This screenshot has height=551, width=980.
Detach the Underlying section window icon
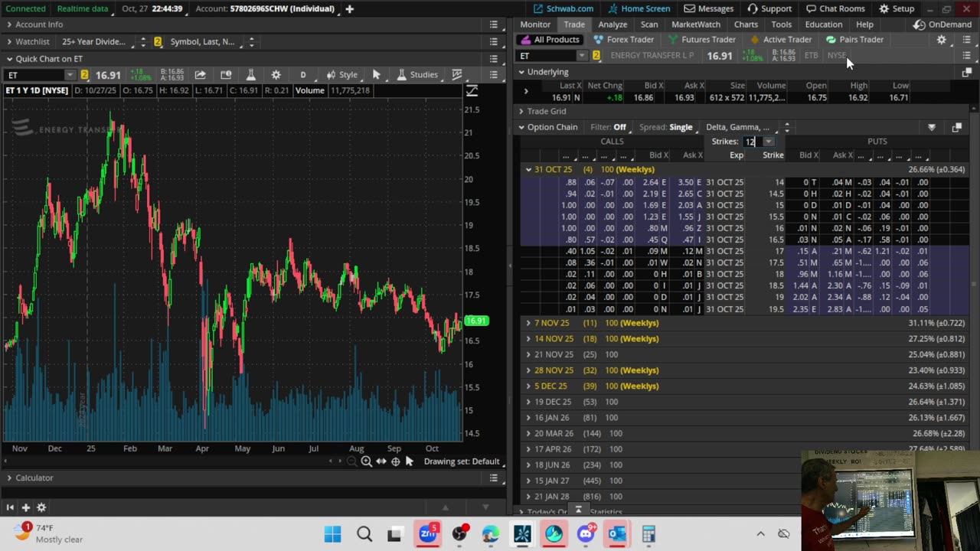(966, 72)
